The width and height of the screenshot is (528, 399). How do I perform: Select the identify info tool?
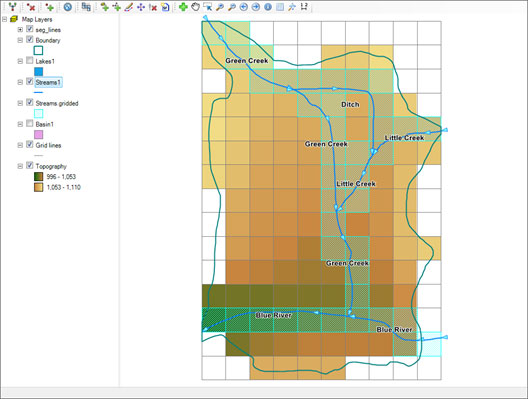click(x=268, y=7)
